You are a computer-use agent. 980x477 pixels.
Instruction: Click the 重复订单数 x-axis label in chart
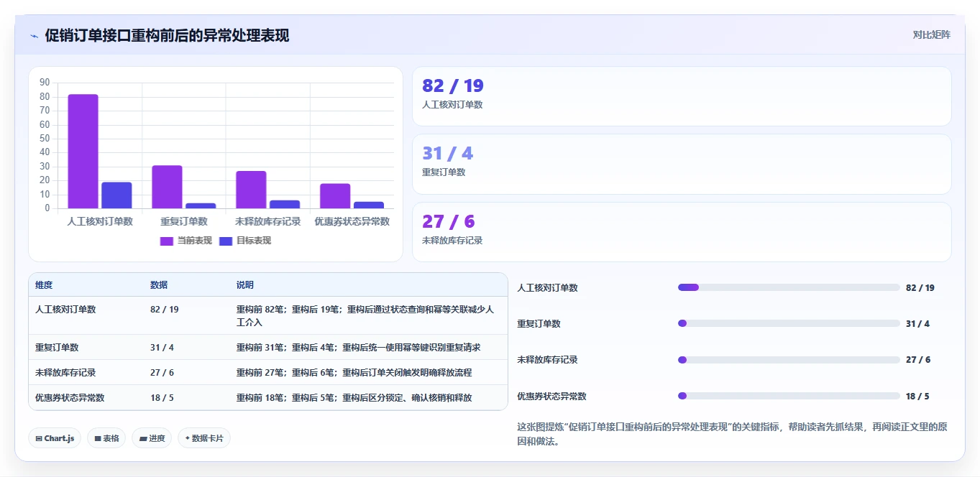pyautogui.click(x=184, y=221)
